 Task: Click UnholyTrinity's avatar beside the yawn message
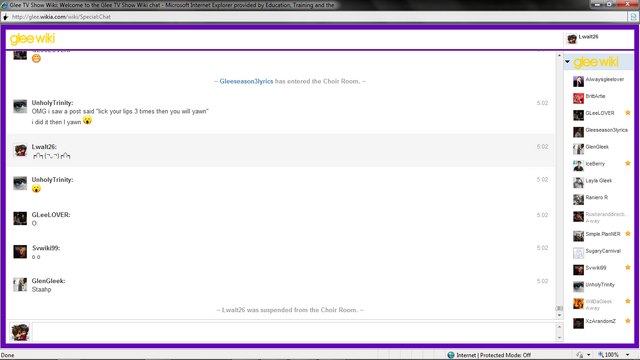(20, 106)
